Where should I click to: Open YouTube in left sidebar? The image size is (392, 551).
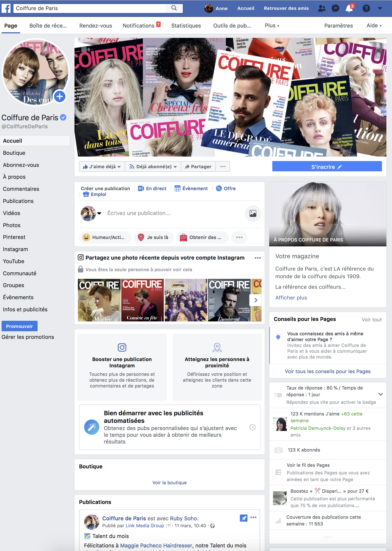13,261
